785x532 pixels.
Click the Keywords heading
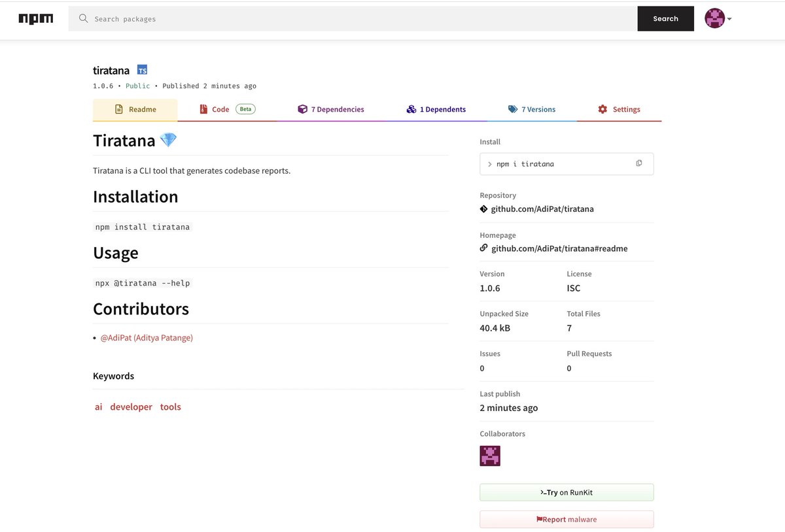pos(113,376)
